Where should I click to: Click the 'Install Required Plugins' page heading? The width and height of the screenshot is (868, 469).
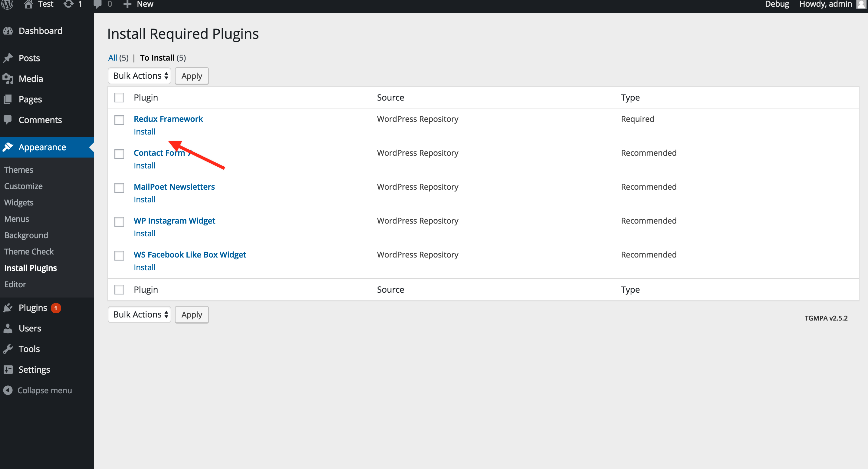[183, 34]
